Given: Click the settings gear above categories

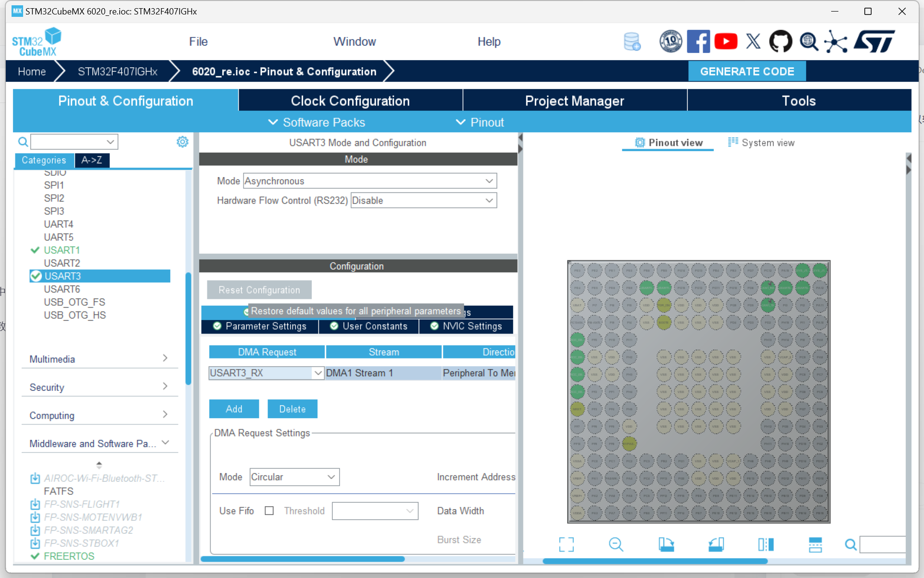Looking at the screenshot, I should point(182,141).
